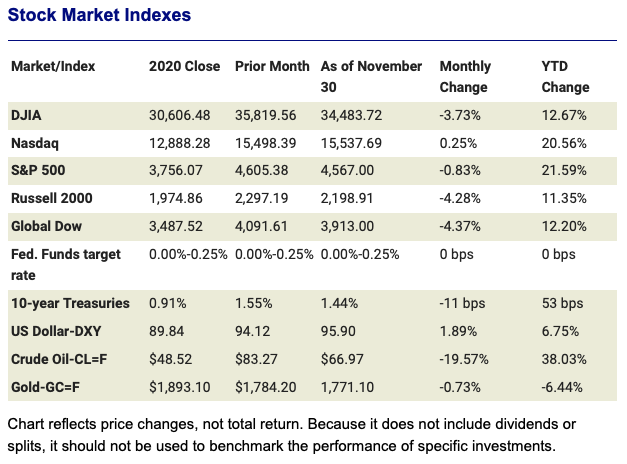Click the YTD Change column header
Image resolution: width=627 pixels, height=464 pixels.
coord(565,76)
